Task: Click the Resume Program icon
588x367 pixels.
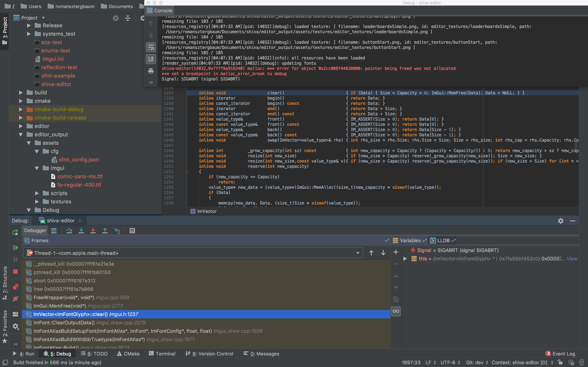Action: tap(15, 248)
